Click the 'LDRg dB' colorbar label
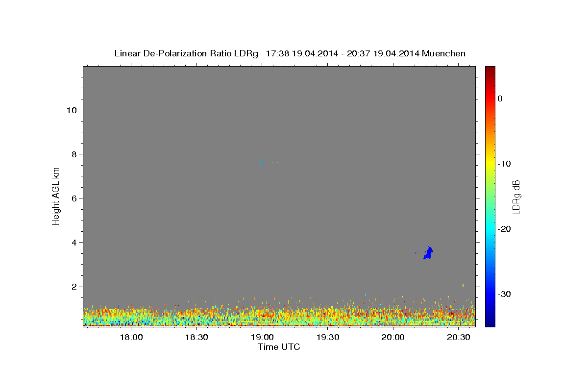Viewport: 588px width, 392px height. [x=515, y=196]
